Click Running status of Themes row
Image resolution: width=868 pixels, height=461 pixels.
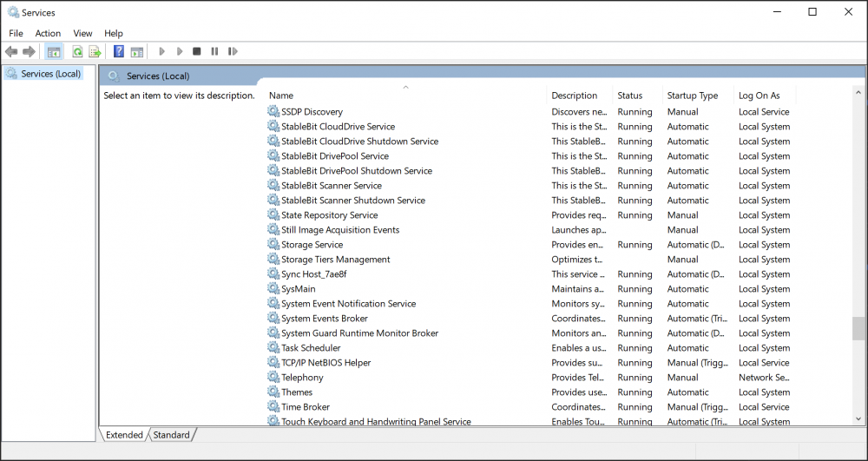(635, 392)
